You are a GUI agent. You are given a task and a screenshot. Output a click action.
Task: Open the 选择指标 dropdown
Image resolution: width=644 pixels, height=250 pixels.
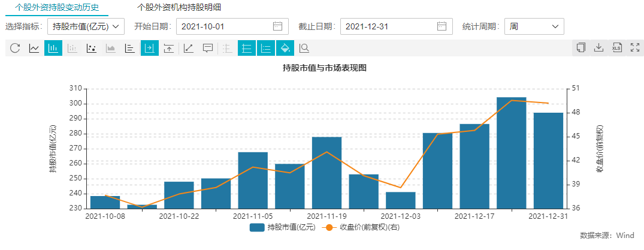click(x=86, y=26)
